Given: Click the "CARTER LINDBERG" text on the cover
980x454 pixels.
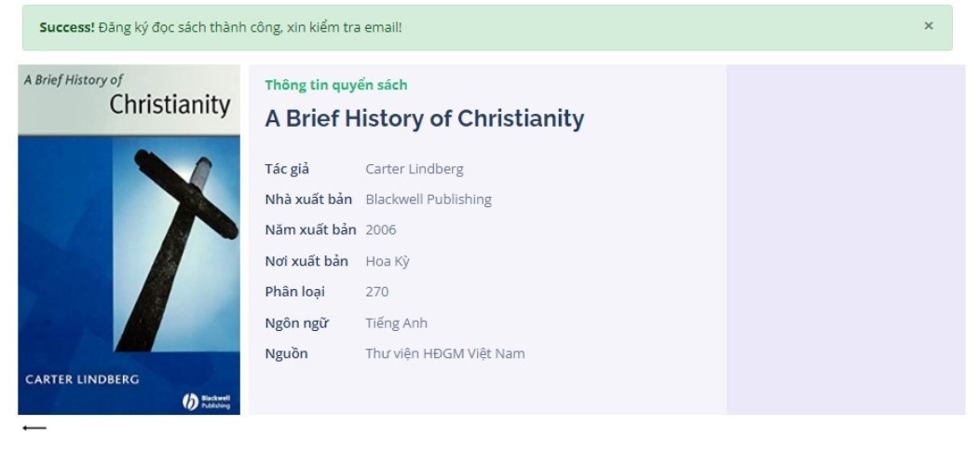Looking at the screenshot, I should 82,379.
